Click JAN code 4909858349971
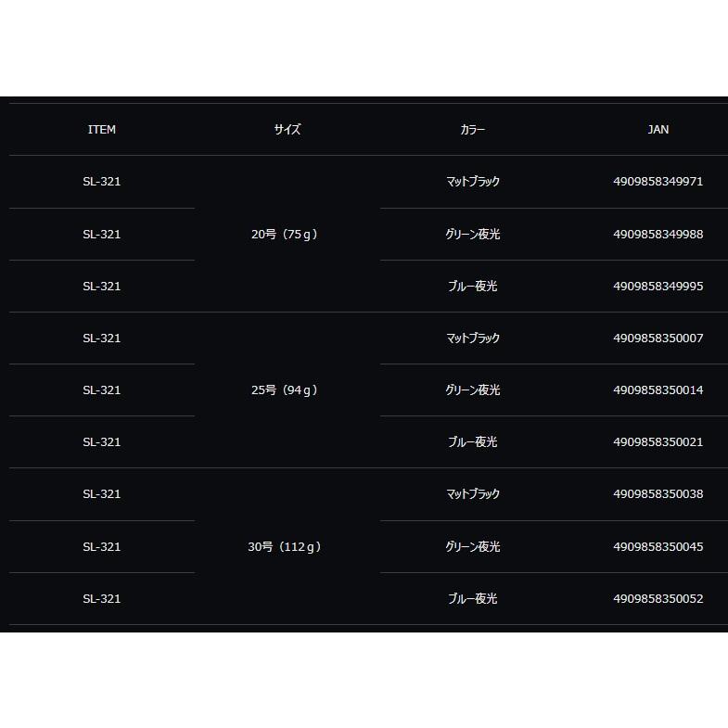This screenshot has height=728, width=728. (658, 182)
